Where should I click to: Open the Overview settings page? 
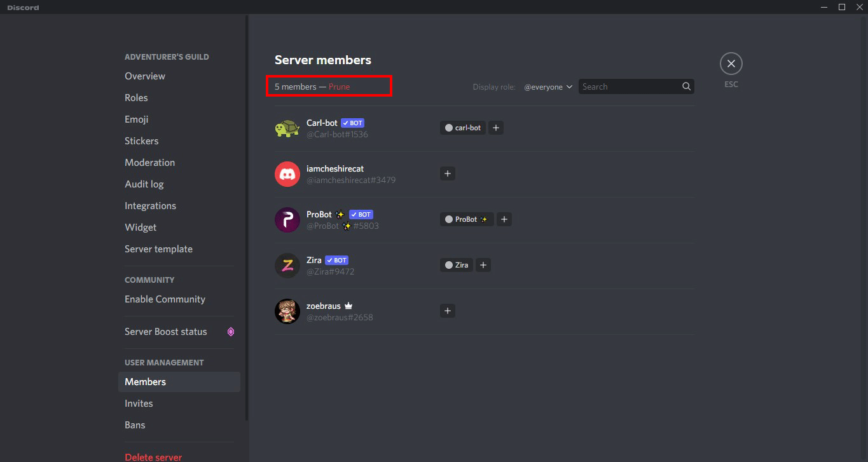145,76
